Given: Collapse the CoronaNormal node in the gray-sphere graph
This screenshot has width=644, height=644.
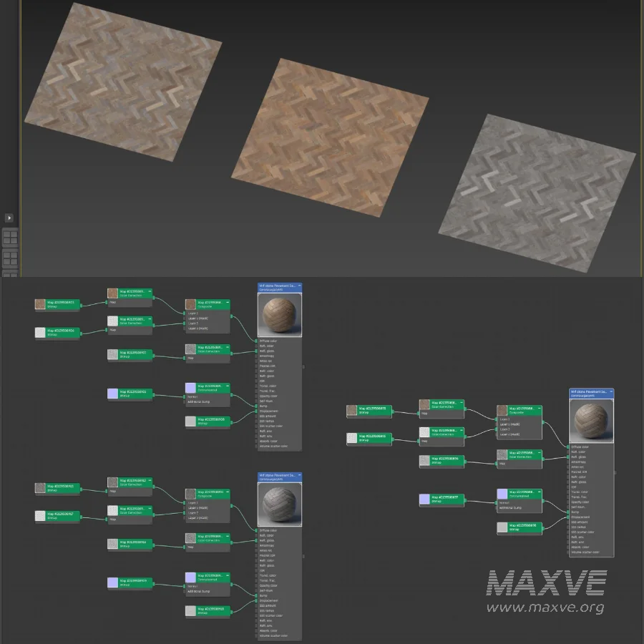Looking at the screenshot, I should pyautogui.click(x=227, y=575).
